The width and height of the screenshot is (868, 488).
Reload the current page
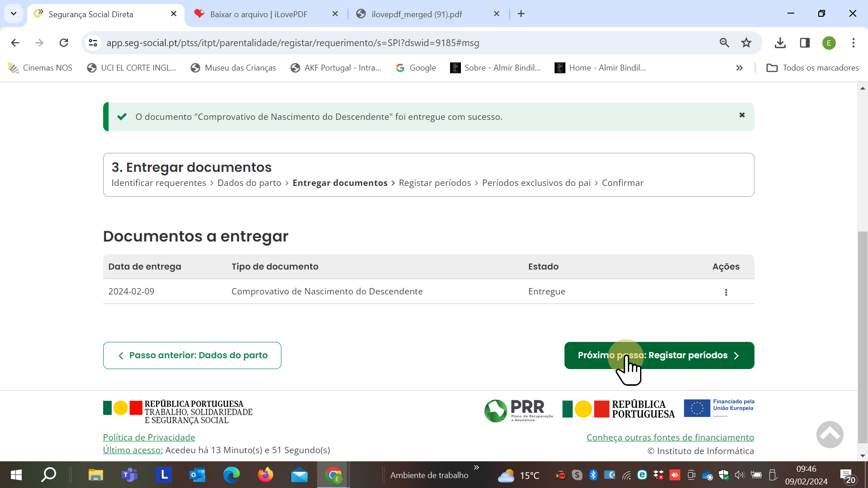64,43
